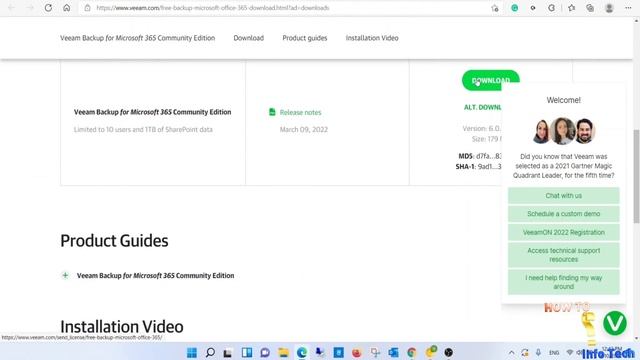Click the browser back arrow
Screen dimensions: 640x360
11,8
